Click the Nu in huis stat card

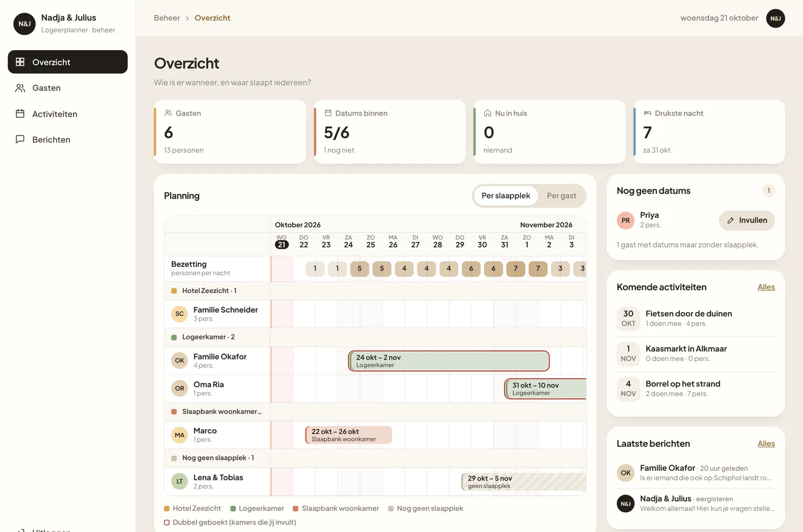pyautogui.click(x=549, y=131)
